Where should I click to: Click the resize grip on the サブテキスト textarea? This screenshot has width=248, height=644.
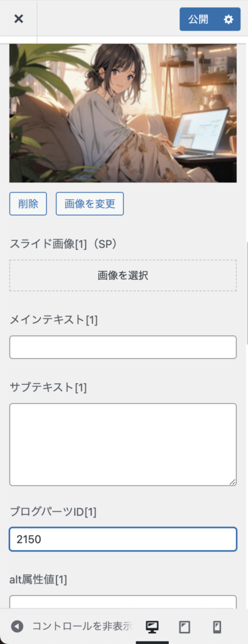232,482
